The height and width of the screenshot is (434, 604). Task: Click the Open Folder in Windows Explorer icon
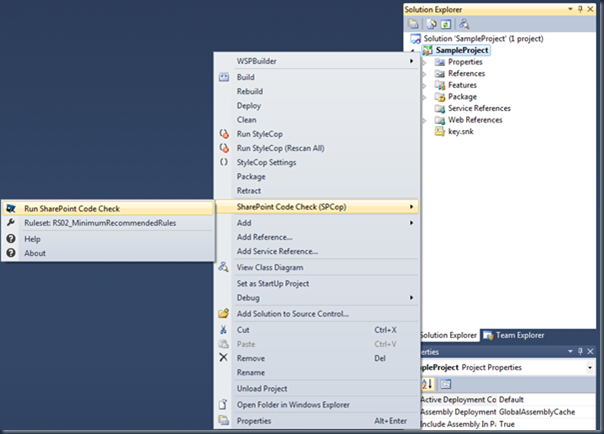223,404
